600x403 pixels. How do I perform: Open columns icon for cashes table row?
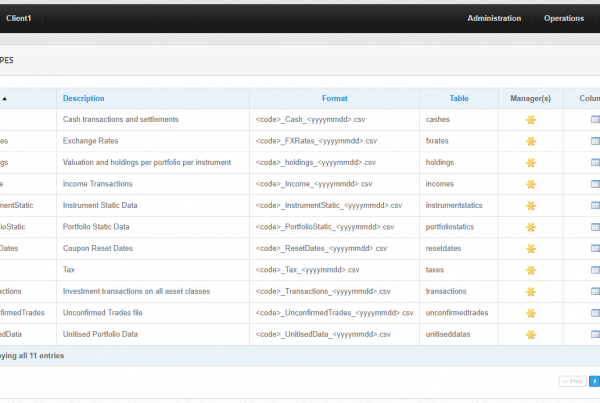point(595,120)
